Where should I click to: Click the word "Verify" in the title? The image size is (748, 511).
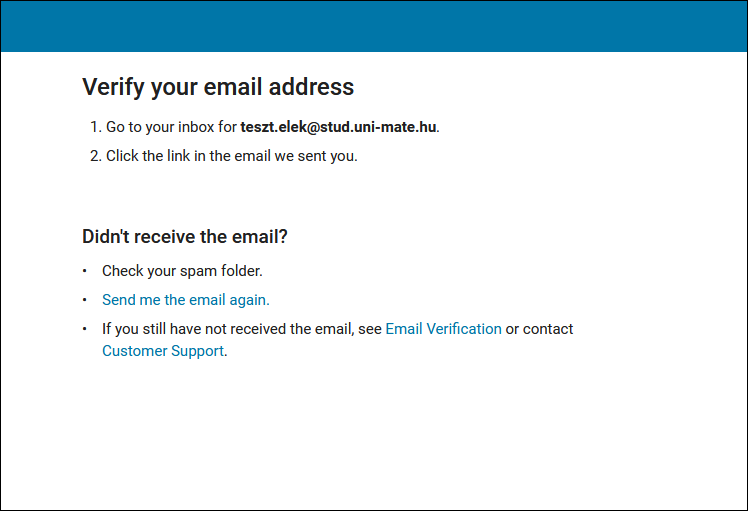click(113, 87)
